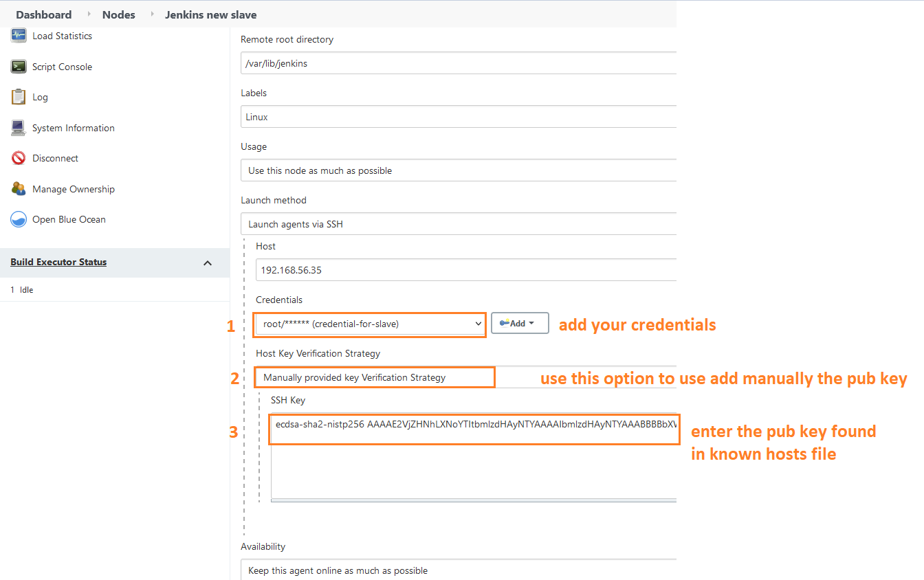
Task: Edit the Remote root directory field
Action: (x=459, y=63)
